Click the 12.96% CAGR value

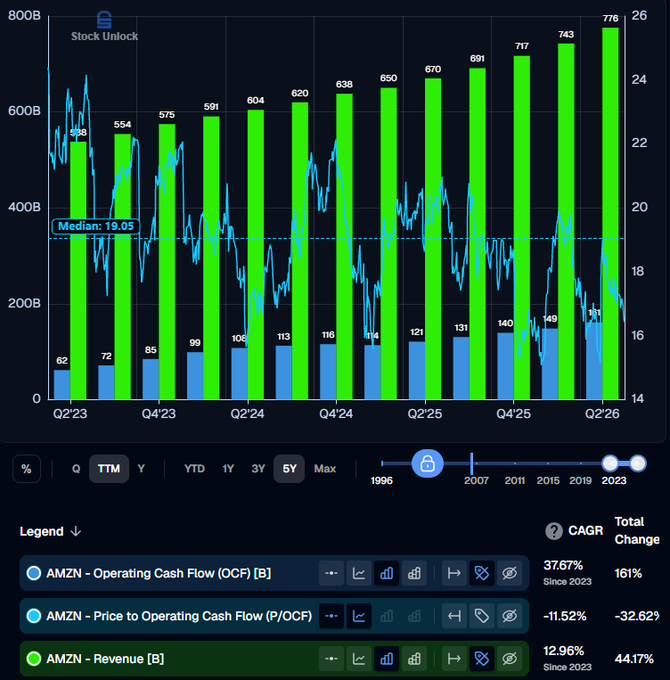click(564, 651)
